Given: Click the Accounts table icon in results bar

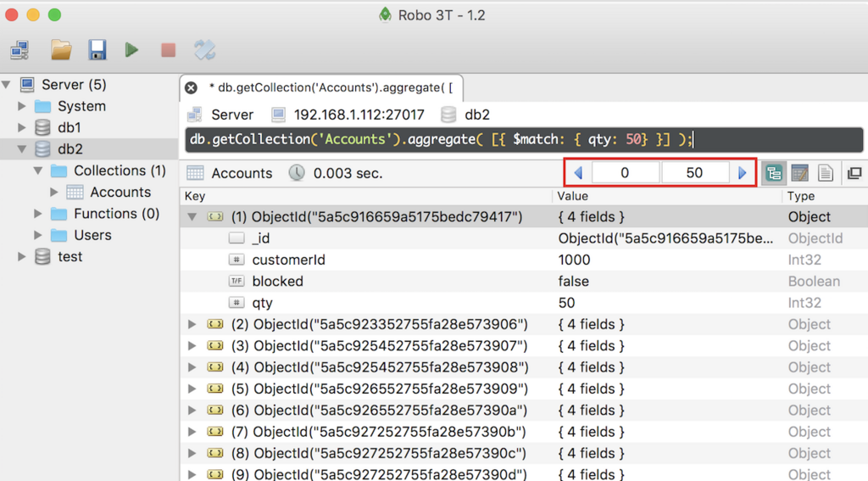Looking at the screenshot, I should pos(196,173).
